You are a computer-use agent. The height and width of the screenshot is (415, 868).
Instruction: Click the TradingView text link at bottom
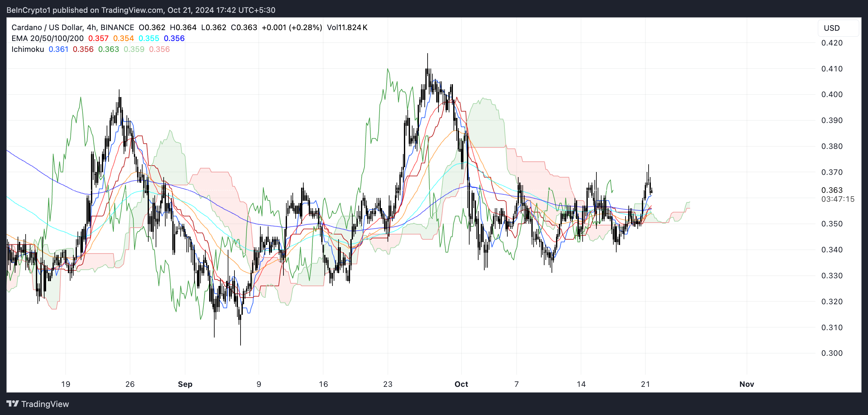45,404
